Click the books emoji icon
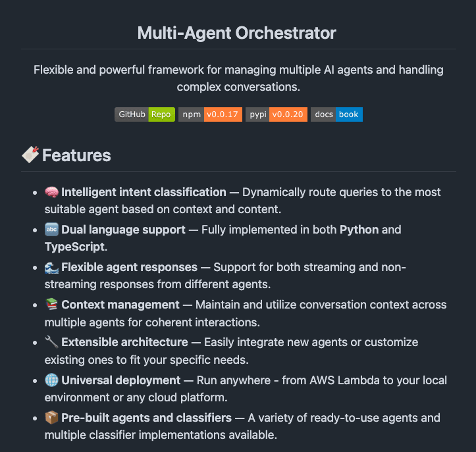The image size is (476, 452). coord(51,305)
